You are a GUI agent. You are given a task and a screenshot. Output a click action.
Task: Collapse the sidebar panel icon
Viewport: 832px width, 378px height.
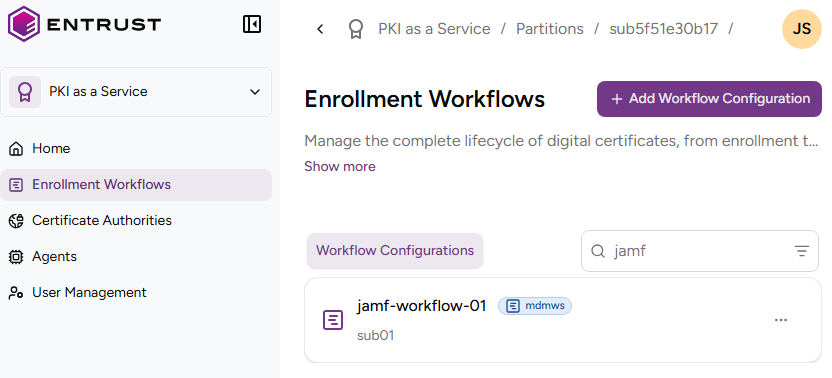pos(252,24)
